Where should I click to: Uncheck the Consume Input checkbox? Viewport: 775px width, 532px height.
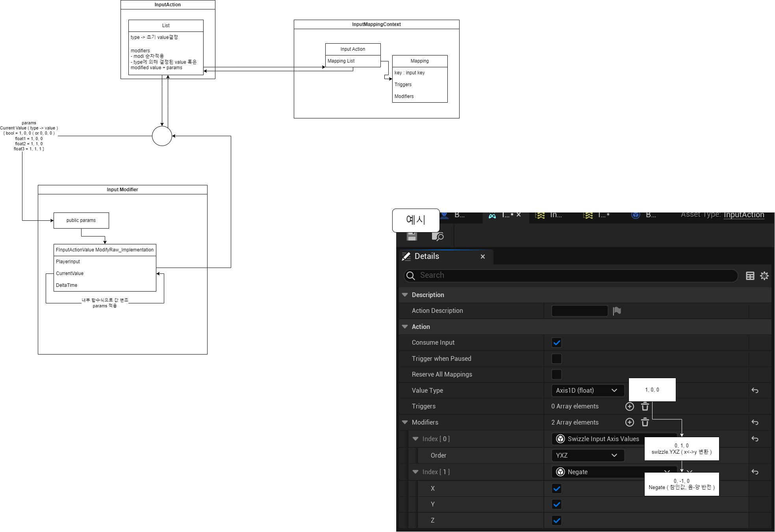556,343
